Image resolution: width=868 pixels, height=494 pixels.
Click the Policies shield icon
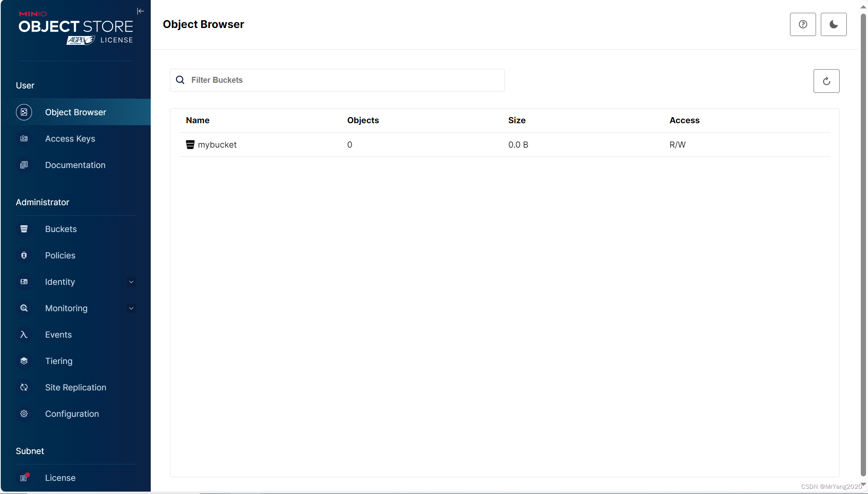point(24,255)
